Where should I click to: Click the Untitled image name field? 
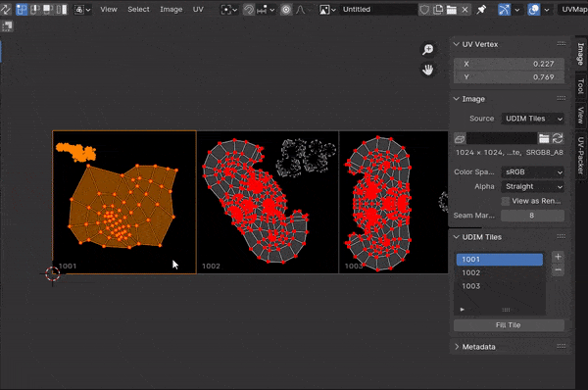point(377,10)
